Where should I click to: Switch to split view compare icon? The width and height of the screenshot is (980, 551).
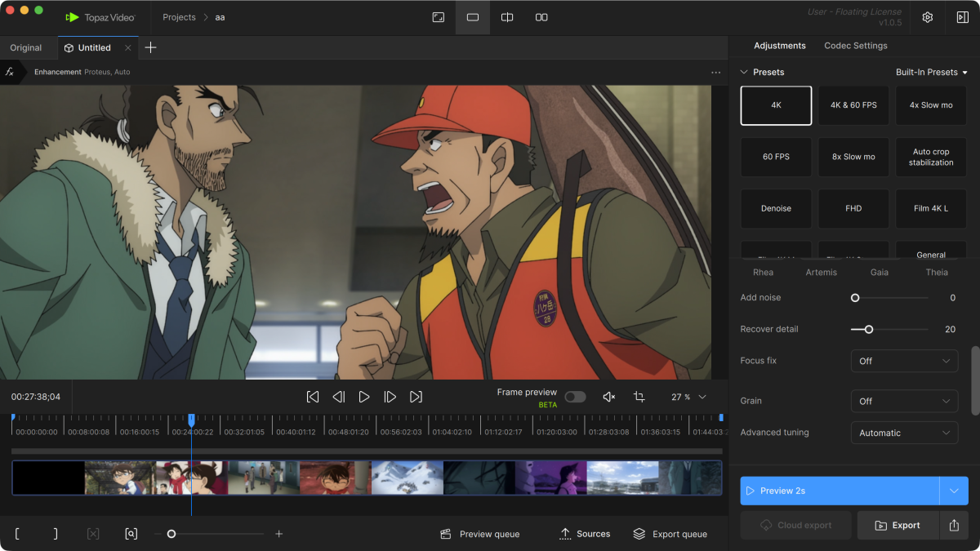click(x=507, y=17)
